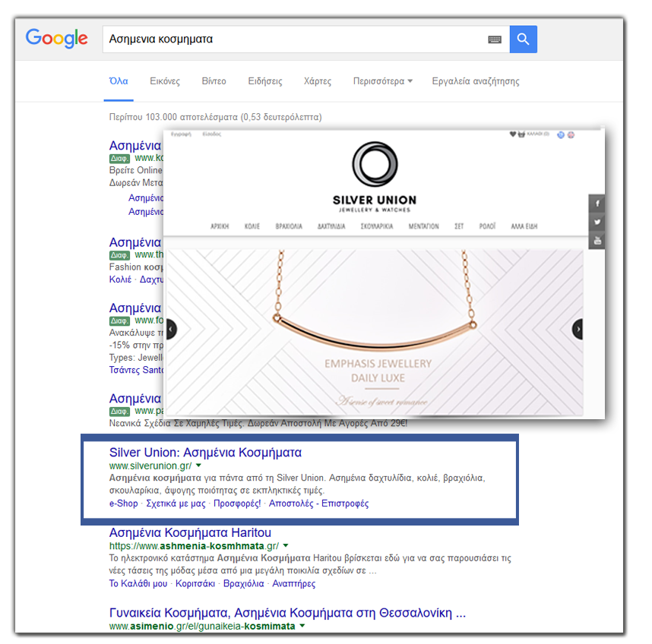Switch to Greek language flag
Screen dimensions: 652x644
click(561, 134)
